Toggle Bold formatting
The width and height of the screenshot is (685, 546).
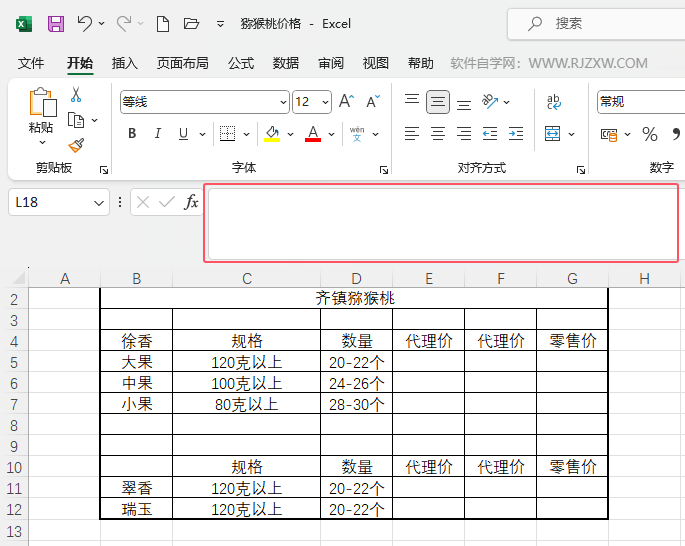[132, 134]
